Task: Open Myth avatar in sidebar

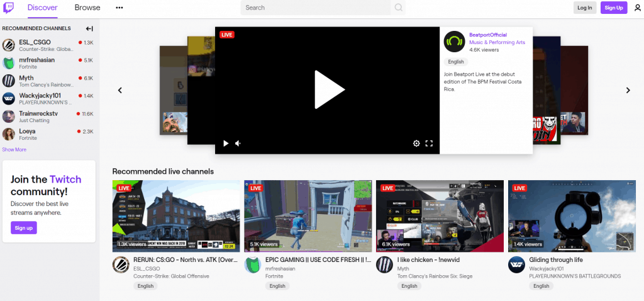Action: click(9, 81)
